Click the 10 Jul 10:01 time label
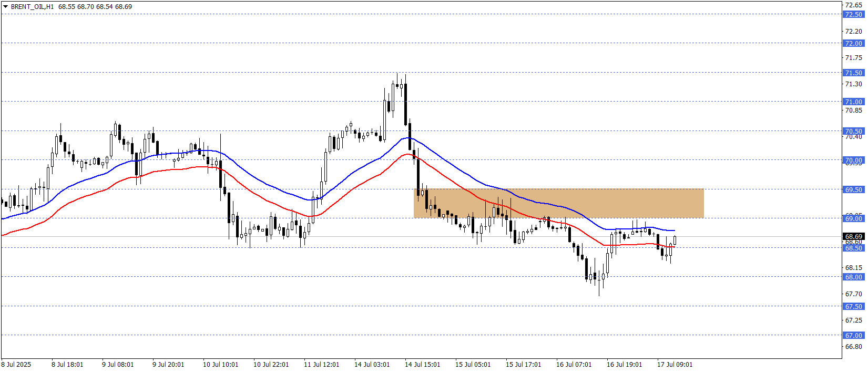This screenshot has width=868, height=371. click(220, 365)
